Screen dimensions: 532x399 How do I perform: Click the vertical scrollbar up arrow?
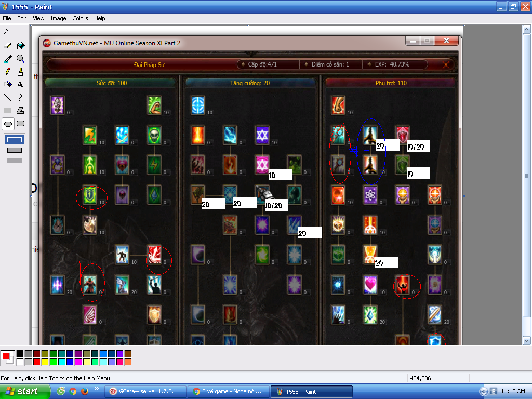[x=527, y=30]
